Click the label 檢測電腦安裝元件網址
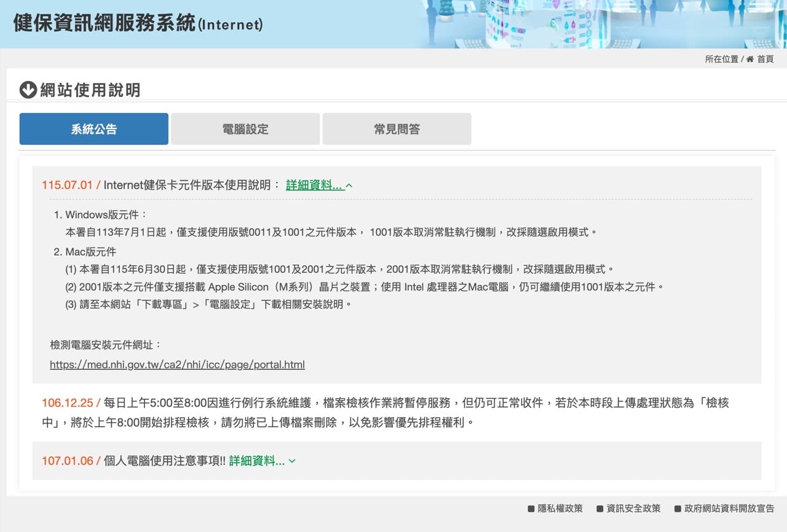Image resolution: width=787 pixels, height=532 pixels. 105,345
